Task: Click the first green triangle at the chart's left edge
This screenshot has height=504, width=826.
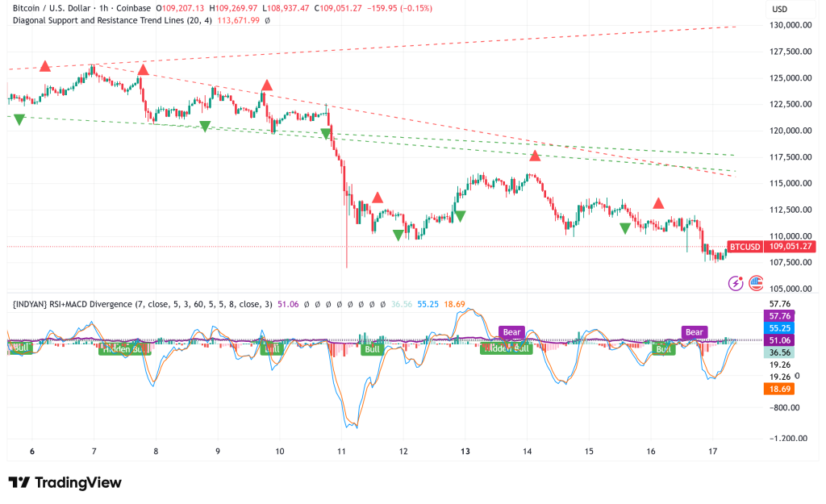Action: point(19,119)
